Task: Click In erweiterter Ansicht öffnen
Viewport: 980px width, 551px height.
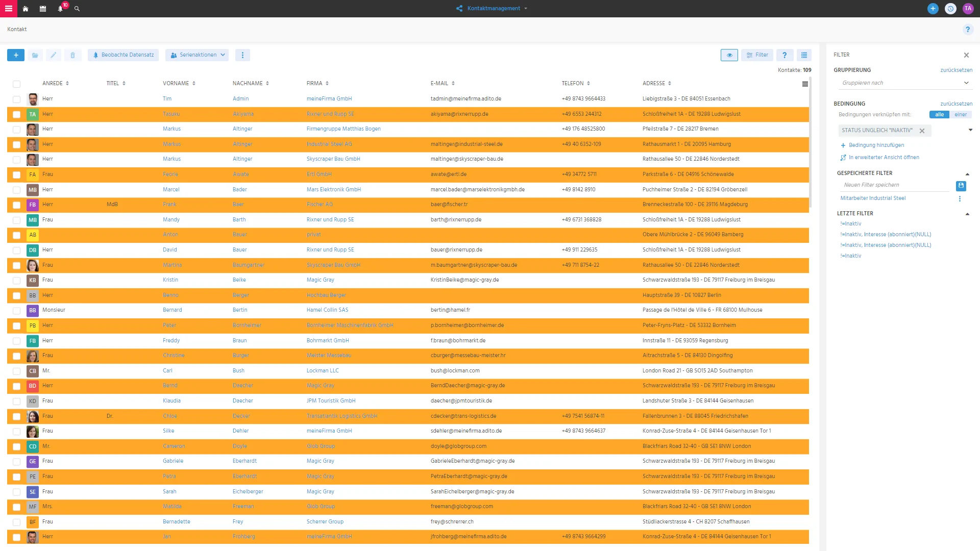Action: point(879,158)
